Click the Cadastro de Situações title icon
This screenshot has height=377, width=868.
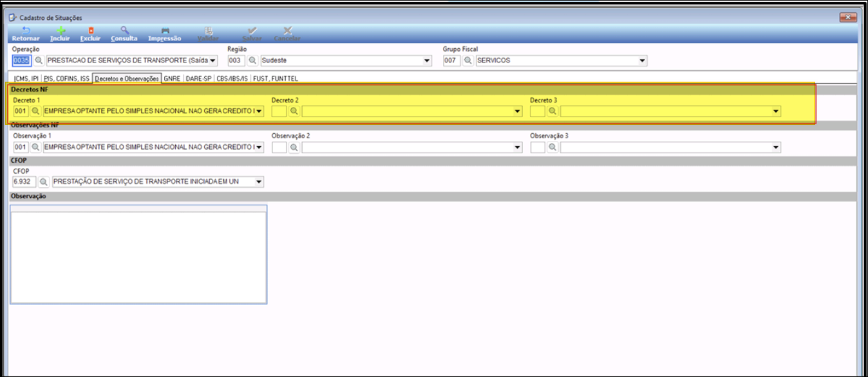click(x=12, y=17)
